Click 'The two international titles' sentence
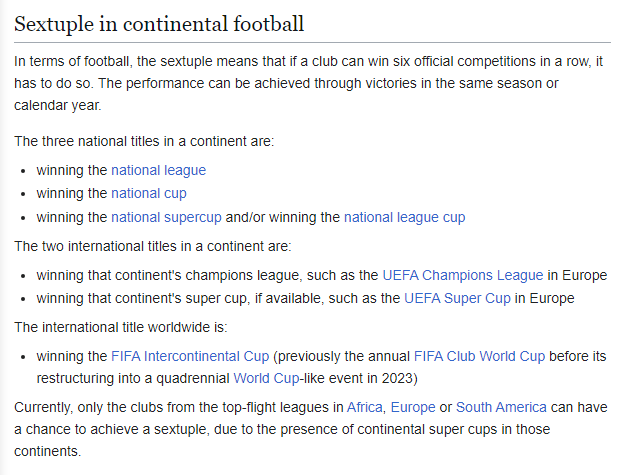626x475 pixels. [153, 247]
